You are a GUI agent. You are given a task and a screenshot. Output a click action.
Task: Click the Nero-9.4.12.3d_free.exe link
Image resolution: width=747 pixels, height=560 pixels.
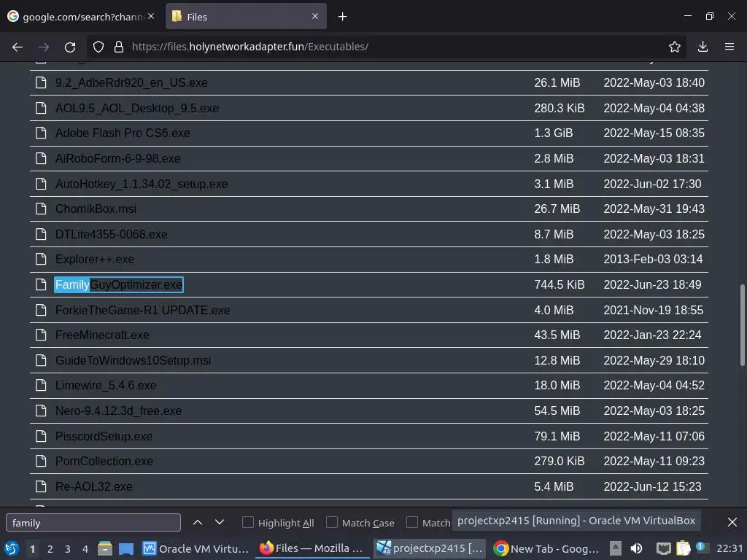tap(118, 411)
